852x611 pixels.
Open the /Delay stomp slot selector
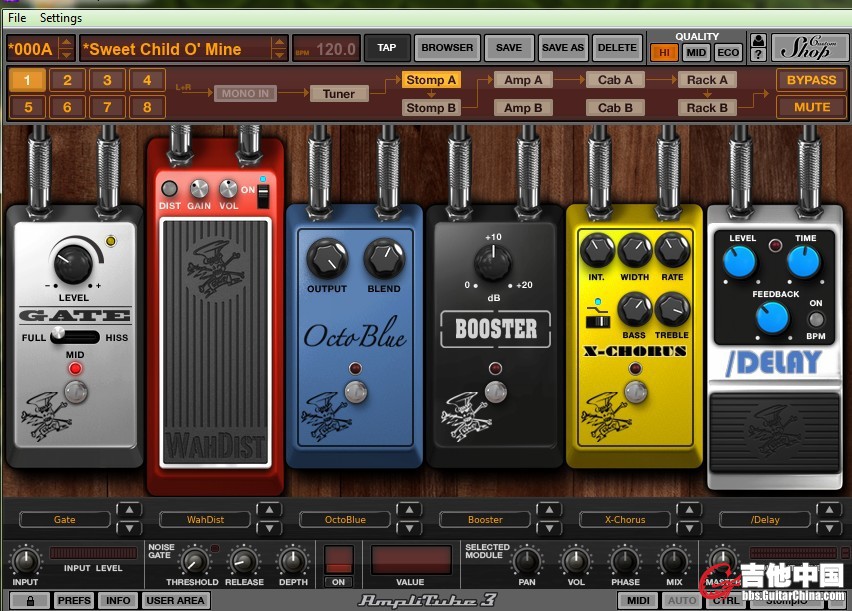pos(765,520)
